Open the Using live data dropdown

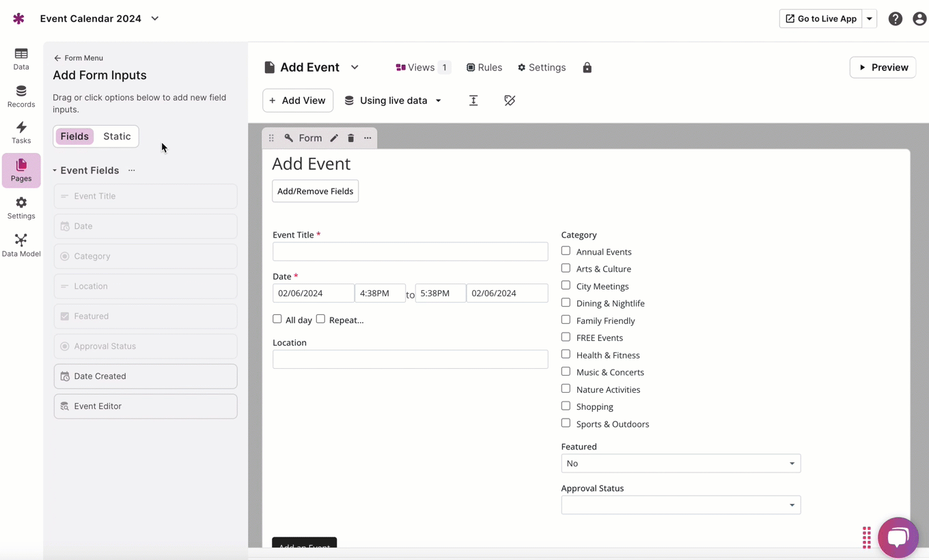pos(393,100)
